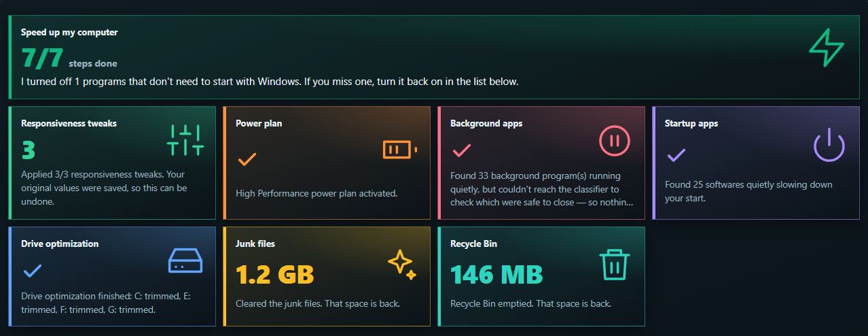Click the lightning bolt speed-up icon
The height and width of the screenshot is (336, 868).
826,48
